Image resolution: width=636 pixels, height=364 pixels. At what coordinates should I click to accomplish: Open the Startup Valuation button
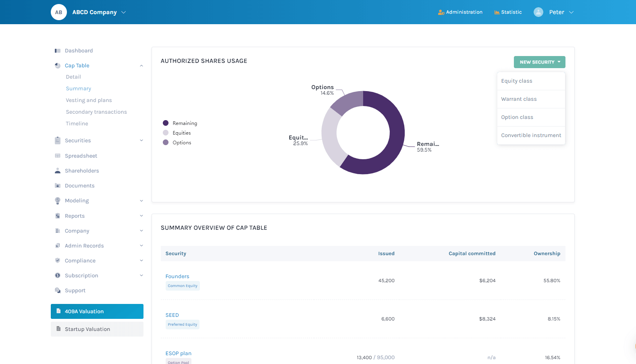pos(97,329)
